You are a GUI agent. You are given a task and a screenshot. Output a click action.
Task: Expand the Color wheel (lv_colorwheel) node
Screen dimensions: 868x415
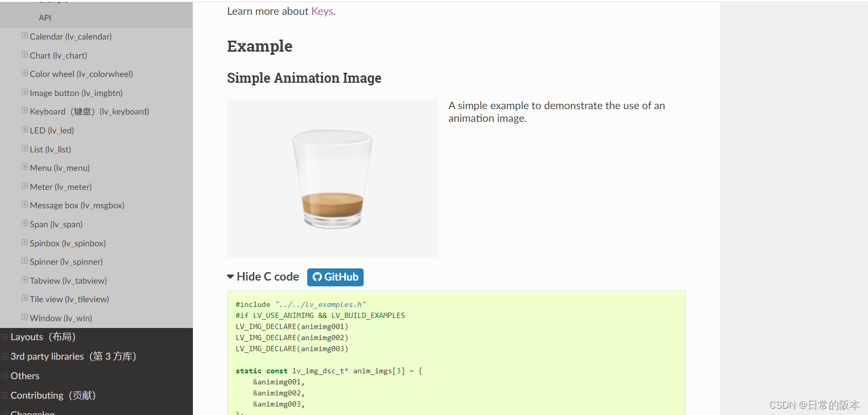25,73
